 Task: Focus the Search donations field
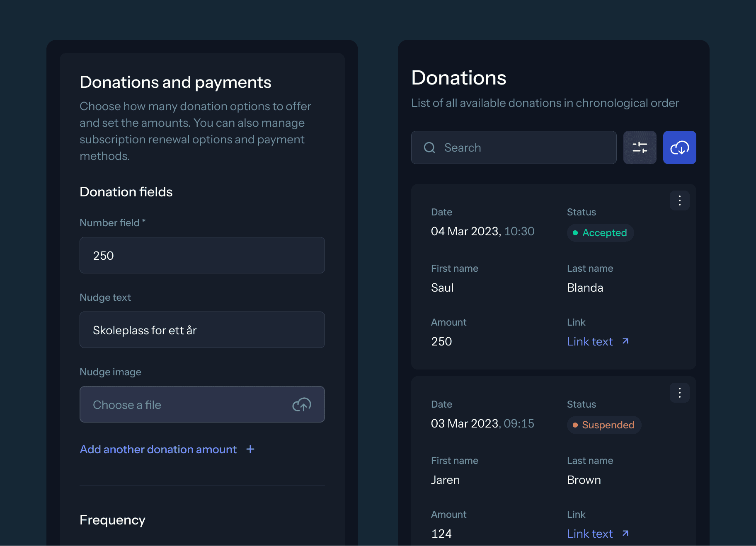514,147
